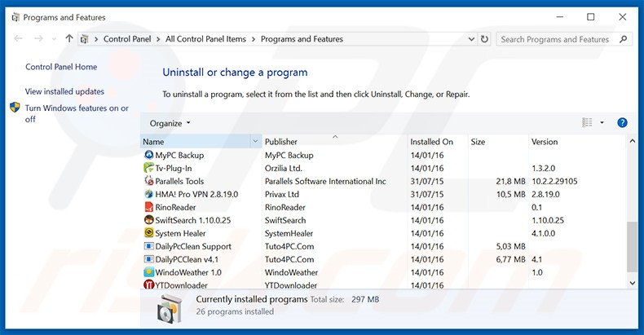This screenshot has width=644, height=335.
Task: Click the Programs and Features breadcrumb
Action: coord(302,39)
